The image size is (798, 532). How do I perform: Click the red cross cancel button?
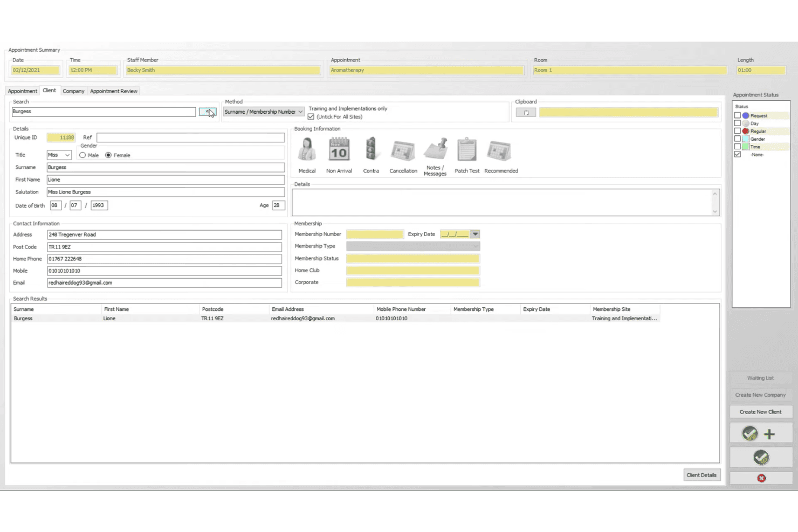pyautogui.click(x=761, y=478)
